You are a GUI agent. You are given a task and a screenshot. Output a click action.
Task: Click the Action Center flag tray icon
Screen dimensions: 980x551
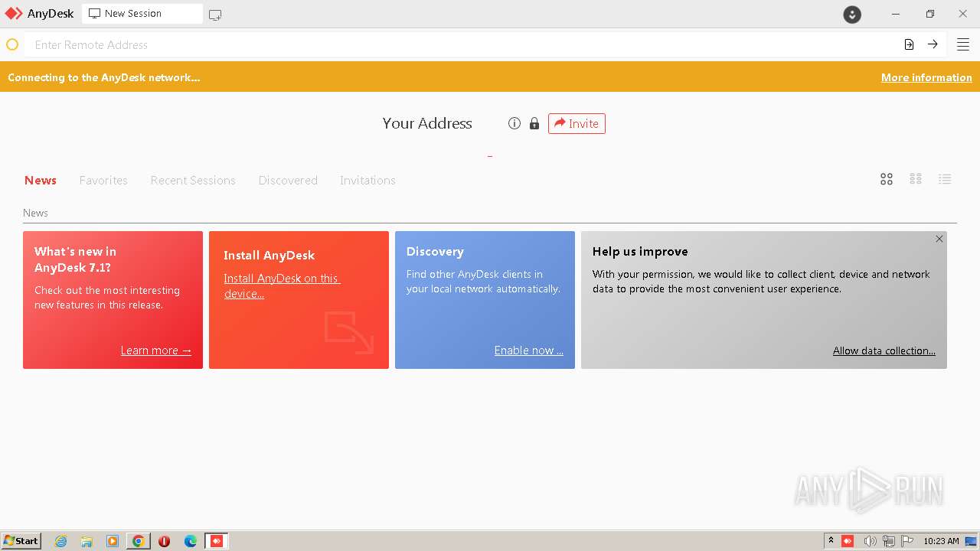tap(907, 541)
